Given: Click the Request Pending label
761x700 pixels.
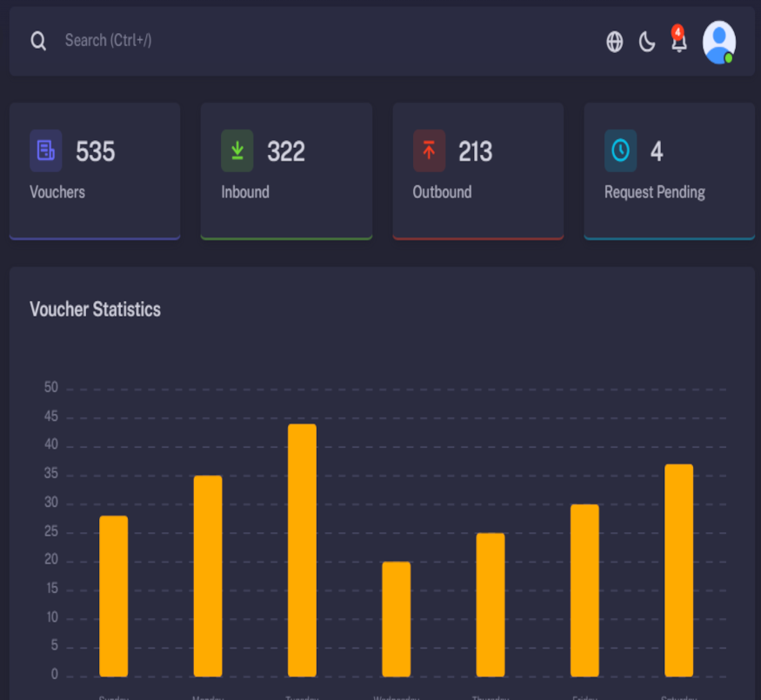Looking at the screenshot, I should point(655,192).
